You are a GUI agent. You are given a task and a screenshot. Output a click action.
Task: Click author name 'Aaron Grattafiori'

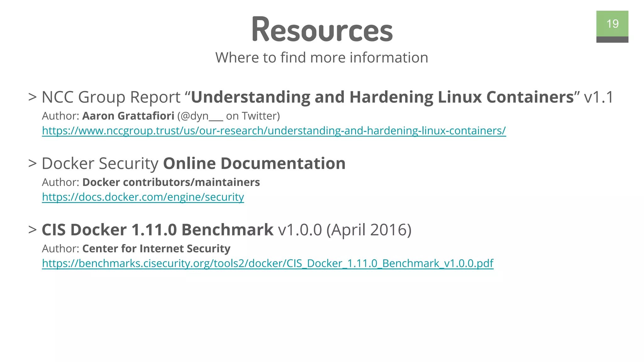click(128, 116)
